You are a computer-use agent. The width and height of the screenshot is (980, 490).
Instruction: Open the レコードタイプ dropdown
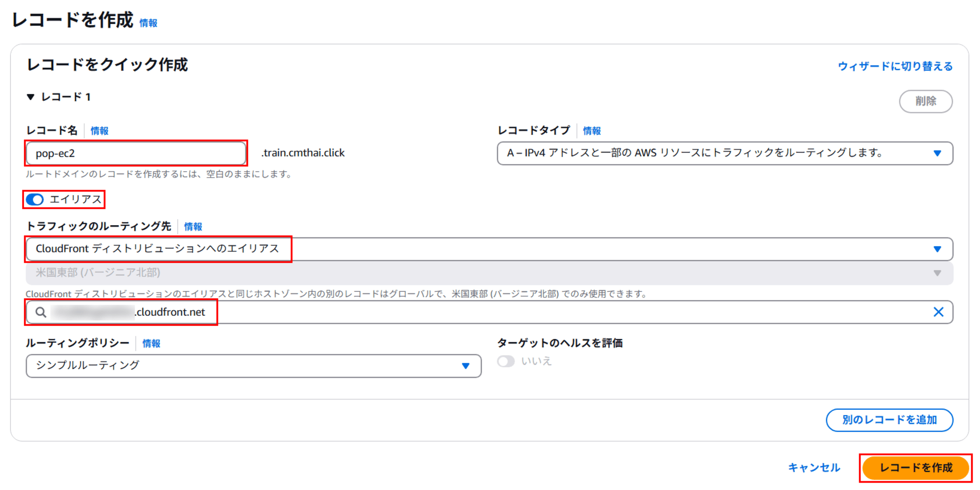[725, 153]
